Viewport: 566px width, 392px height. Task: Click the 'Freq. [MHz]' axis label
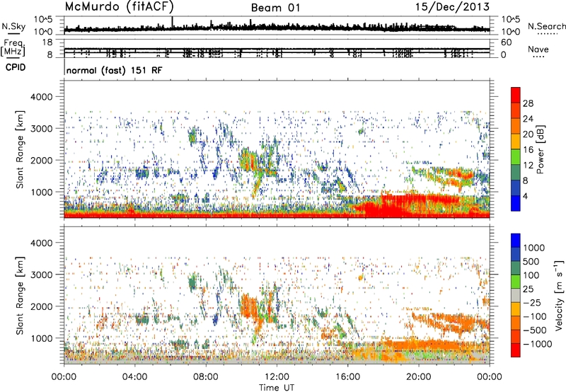(x=13, y=48)
